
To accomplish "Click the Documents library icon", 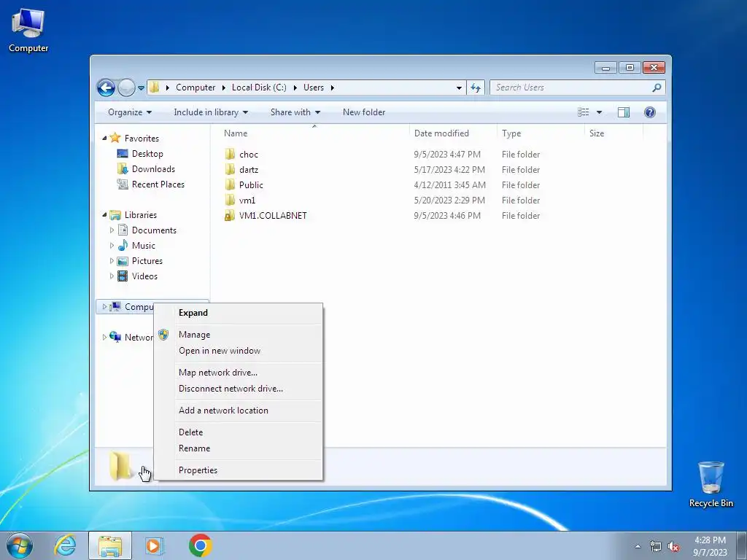I will click(x=123, y=230).
